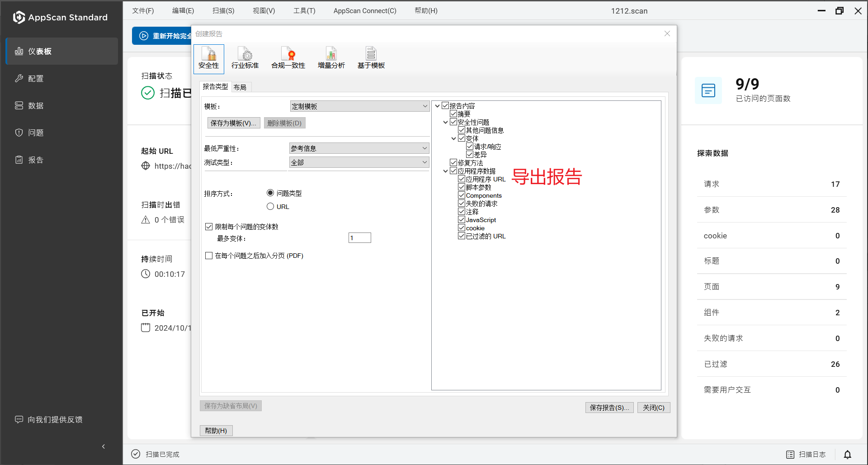
Task: Open the 帮助(H) menu
Action: click(x=426, y=10)
